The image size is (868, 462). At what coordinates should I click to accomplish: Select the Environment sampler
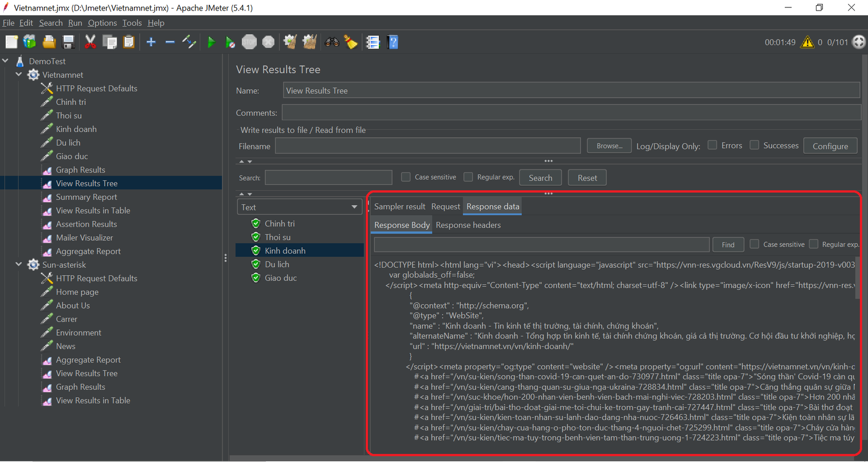(x=78, y=333)
